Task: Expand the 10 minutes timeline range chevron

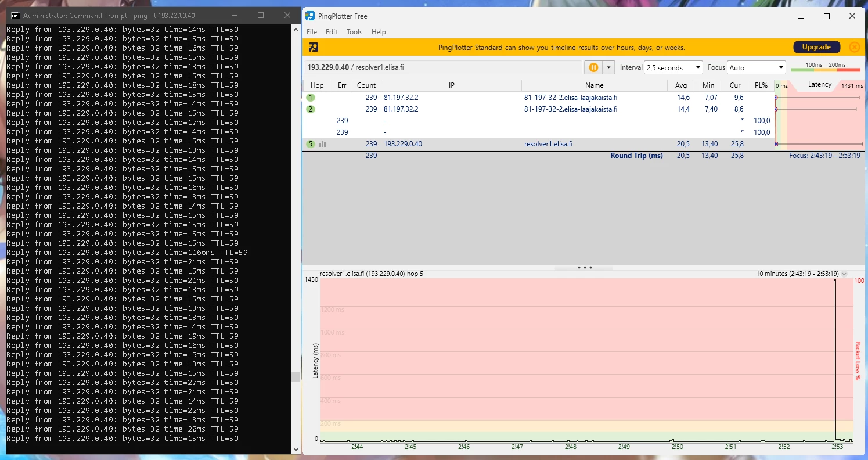Action: tap(844, 274)
